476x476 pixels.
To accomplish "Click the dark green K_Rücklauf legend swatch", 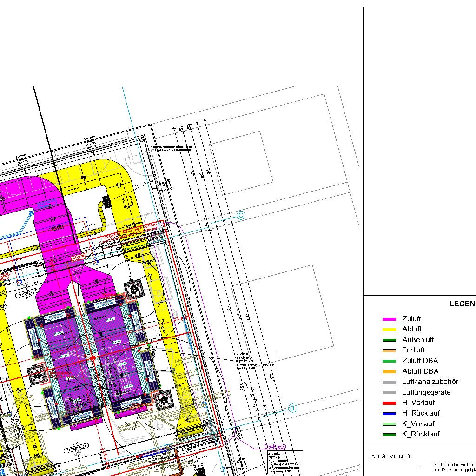I will point(389,435).
